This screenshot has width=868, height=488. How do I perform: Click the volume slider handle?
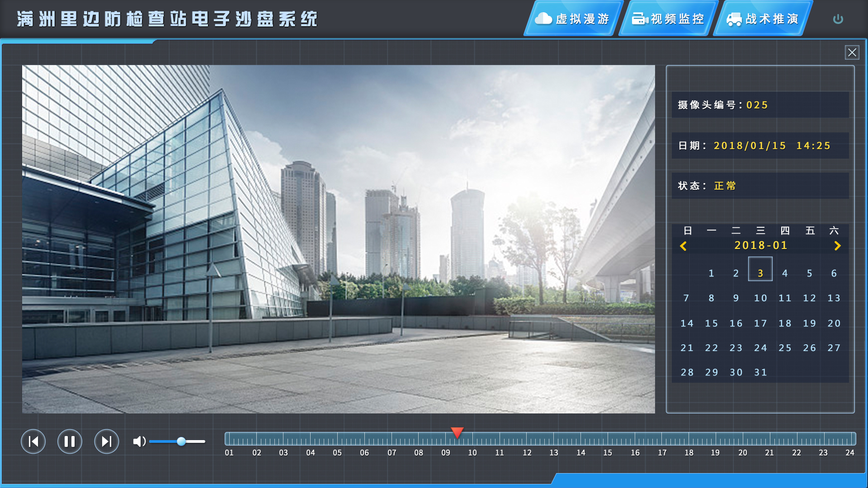[x=181, y=441]
